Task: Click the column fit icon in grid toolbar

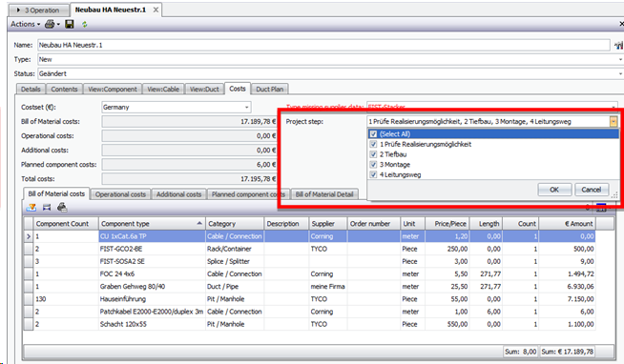Action: [x=47, y=207]
